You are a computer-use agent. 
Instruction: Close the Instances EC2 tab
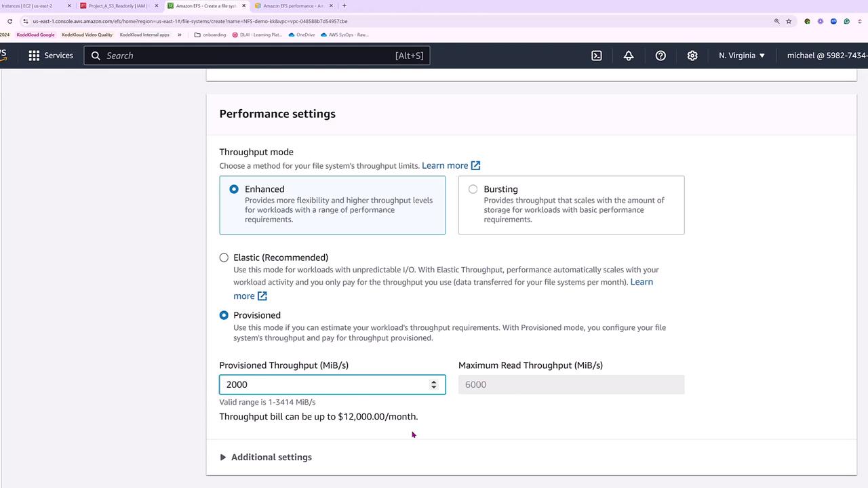coord(69,5)
